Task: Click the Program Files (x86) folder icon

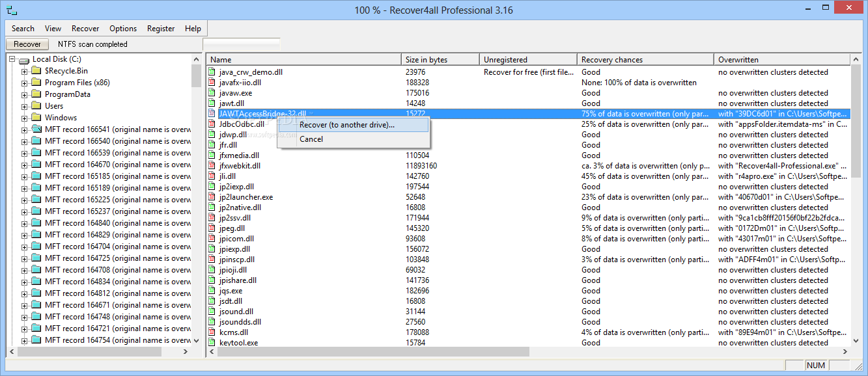Action: 36,83
